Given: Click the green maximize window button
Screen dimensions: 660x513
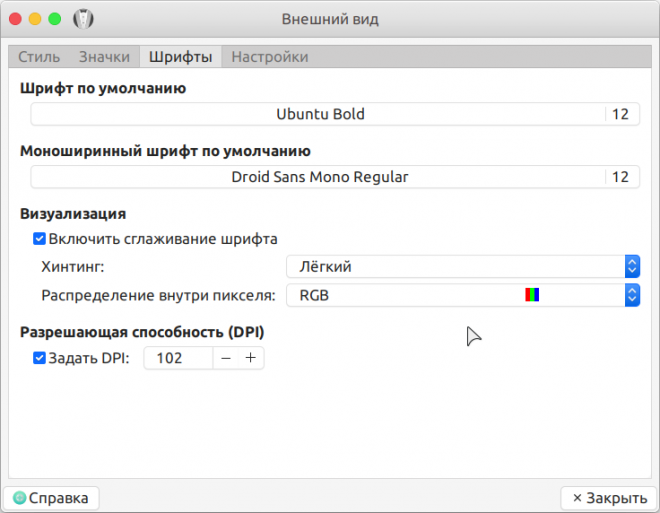Looking at the screenshot, I should tap(54, 19).
